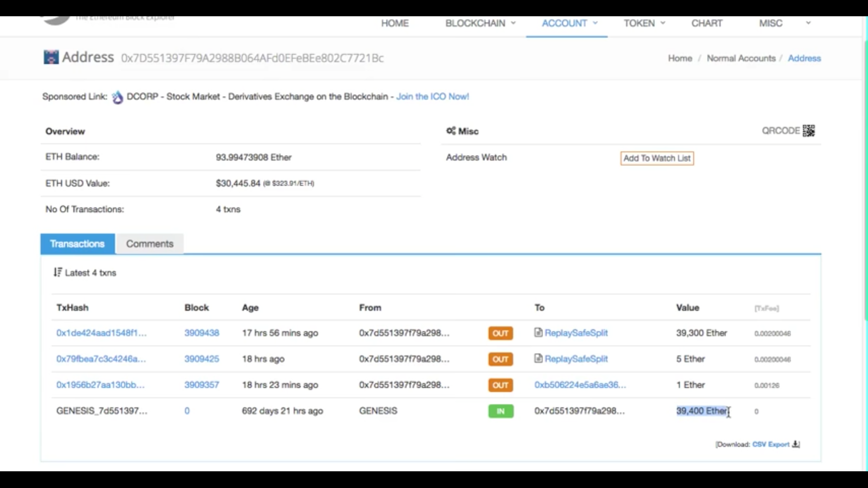Open block 3909438 link
This screenshot has height=488, width=868.
(x=202, y=333)
